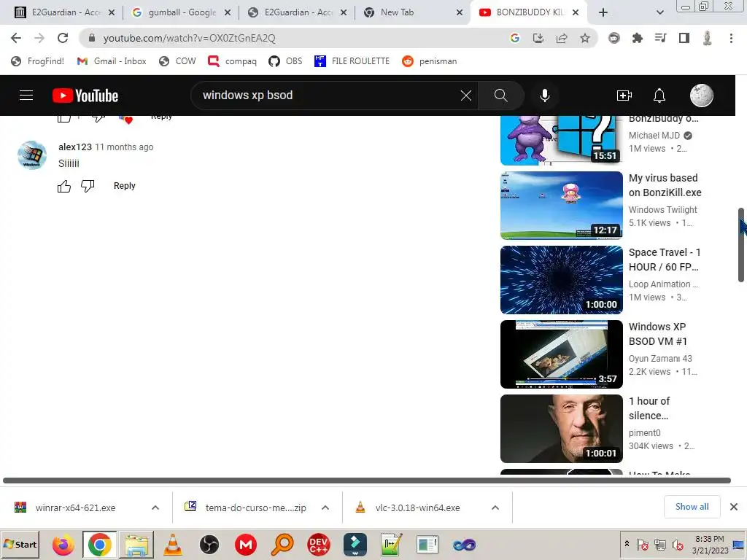The image size is (747, 560).
Task: Switch to the New Tab tab
Action: 414,12
